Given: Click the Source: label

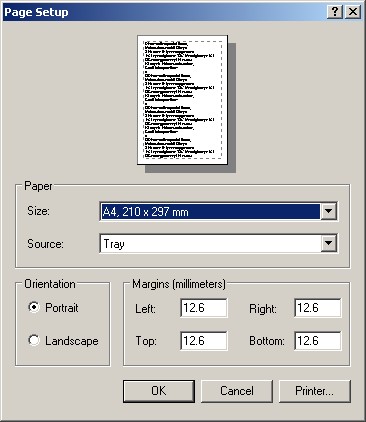Looking at the screenshot, I should click(x=45, y=244).
